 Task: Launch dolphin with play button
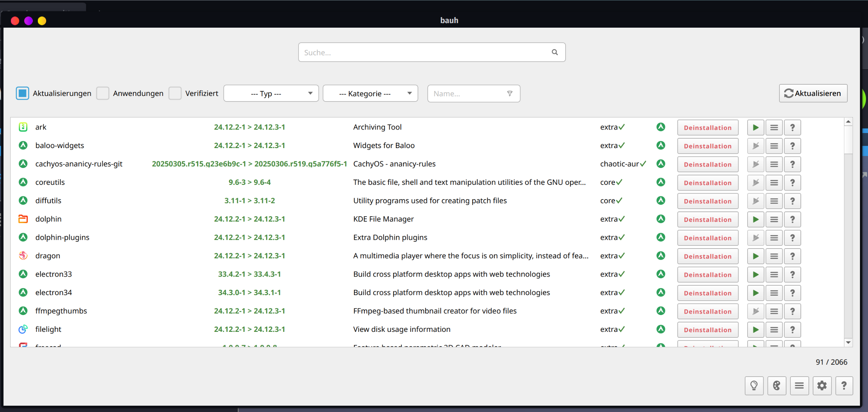(x=756, y=219)
